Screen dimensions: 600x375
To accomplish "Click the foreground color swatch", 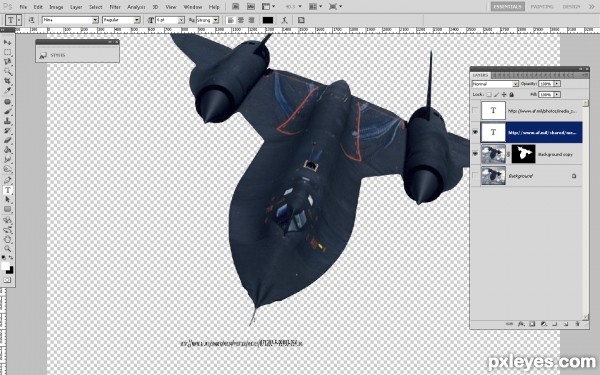I will point(5,266).
